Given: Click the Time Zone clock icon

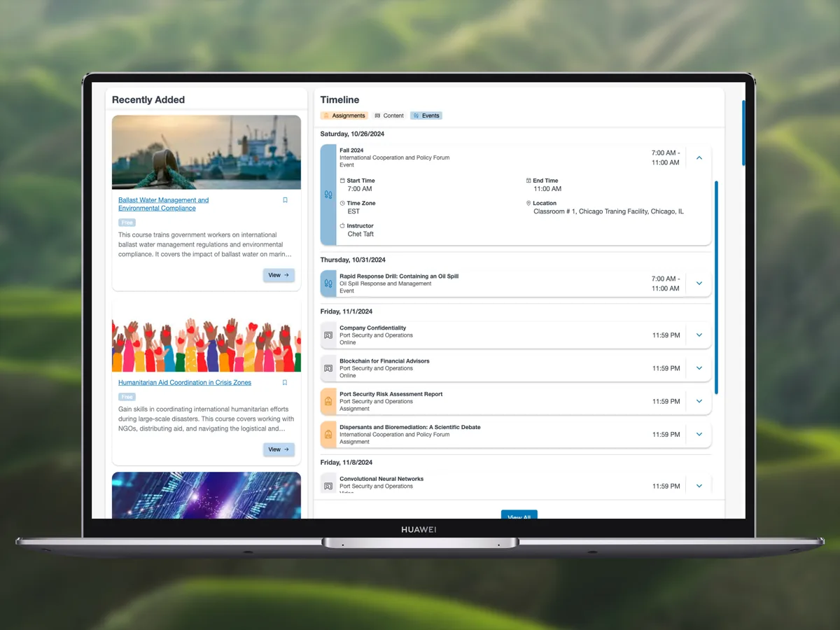Looking at the screenshot, I should (342, 203).
